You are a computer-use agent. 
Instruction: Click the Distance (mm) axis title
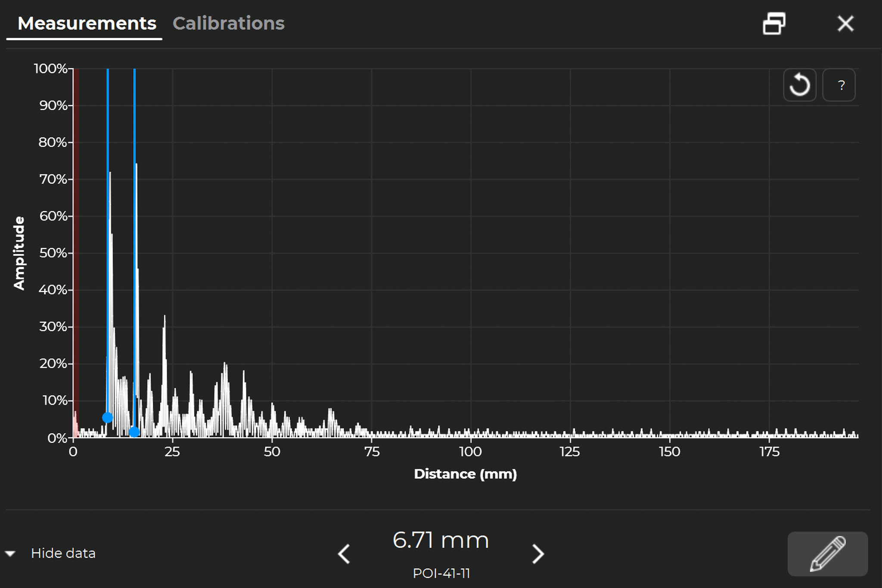(465, 474)
